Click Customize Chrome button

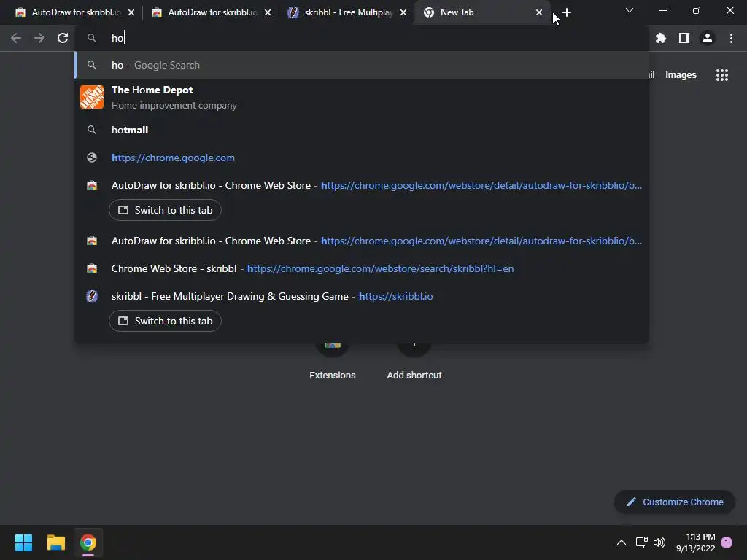click(675, 502)
